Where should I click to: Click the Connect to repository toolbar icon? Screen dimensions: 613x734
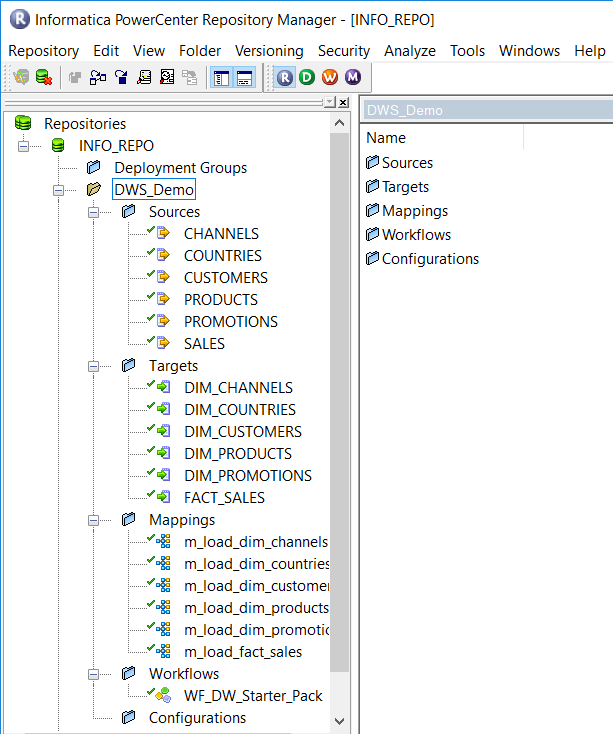point(21,77)
